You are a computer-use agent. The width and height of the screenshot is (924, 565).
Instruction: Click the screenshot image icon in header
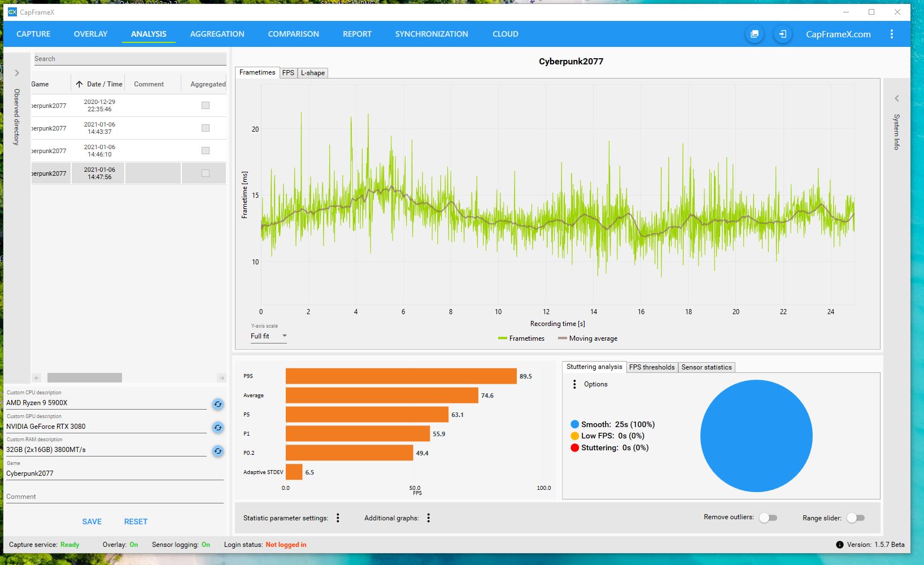pos(754,34)
